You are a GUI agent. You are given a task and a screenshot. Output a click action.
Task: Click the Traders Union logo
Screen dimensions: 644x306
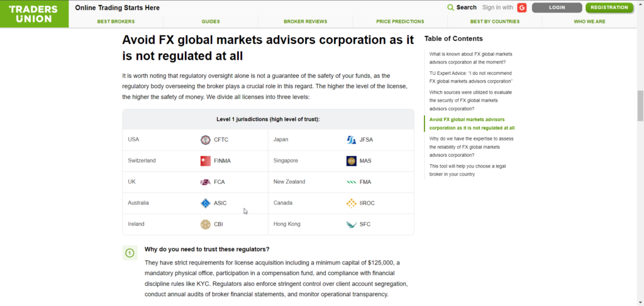tap(33, 14)
